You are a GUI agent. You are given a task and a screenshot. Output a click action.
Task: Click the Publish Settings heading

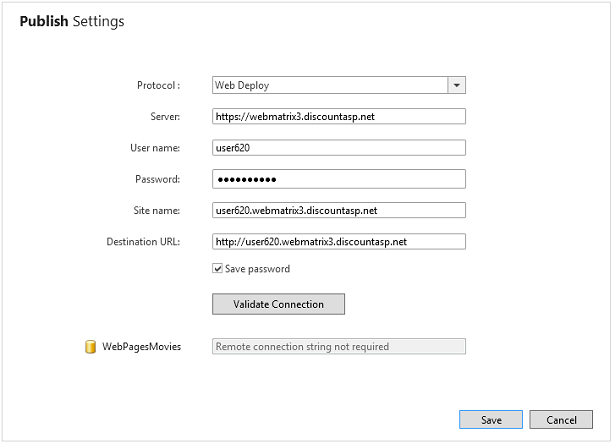72,21
